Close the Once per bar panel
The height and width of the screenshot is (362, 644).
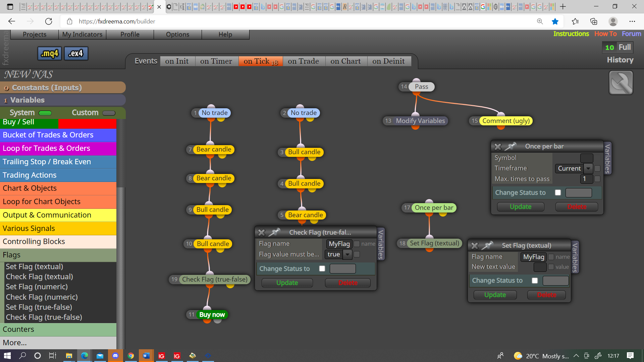point(498,146)
